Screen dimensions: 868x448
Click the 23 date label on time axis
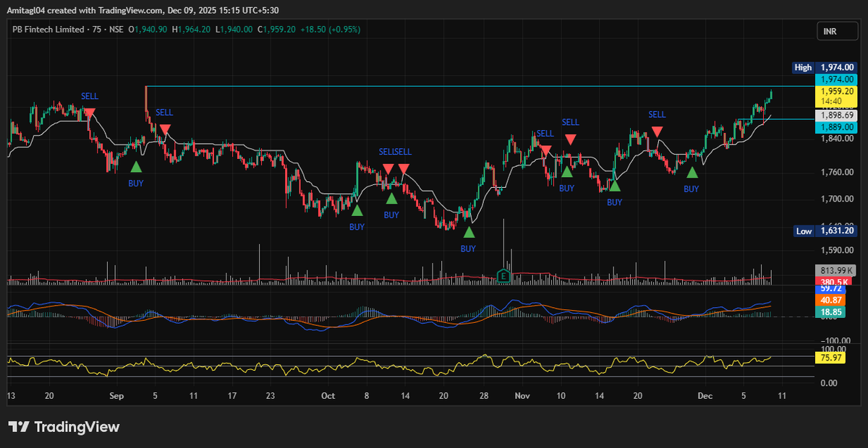(x=270, y=396)
